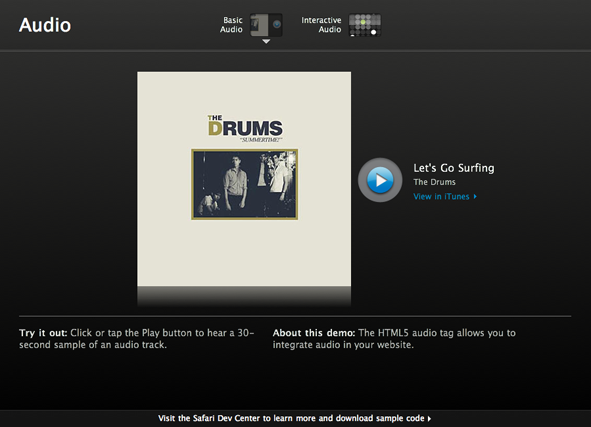
Task: Click The Drums logo on album cover
Action: tap(245, 126)
